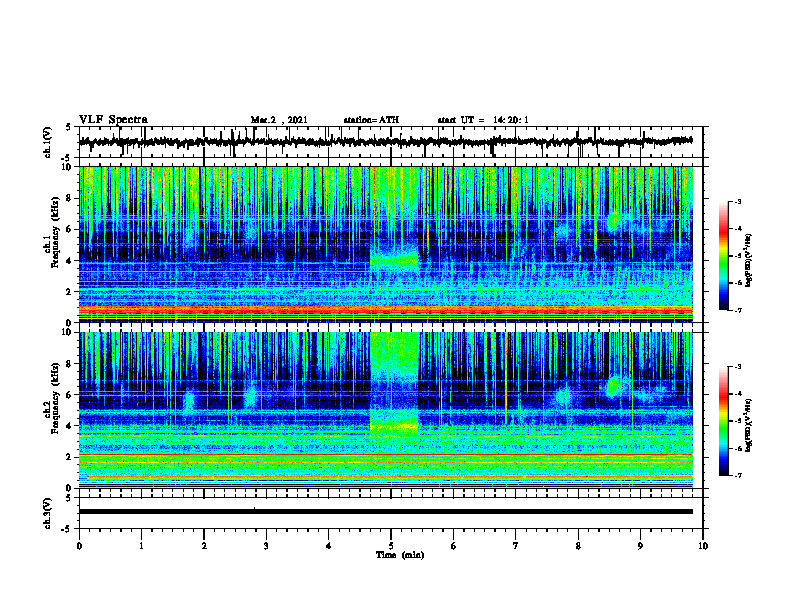
Task: Click the 4 kHz burst in ch.1 spectrogram
Action: click(x=394, y=260)
